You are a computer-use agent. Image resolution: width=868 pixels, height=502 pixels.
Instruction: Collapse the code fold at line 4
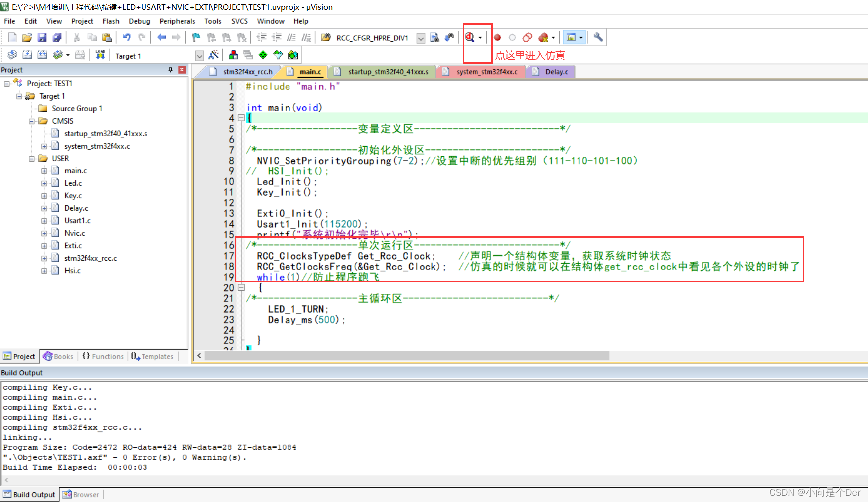pyautogui.click(x=241, y=118)
